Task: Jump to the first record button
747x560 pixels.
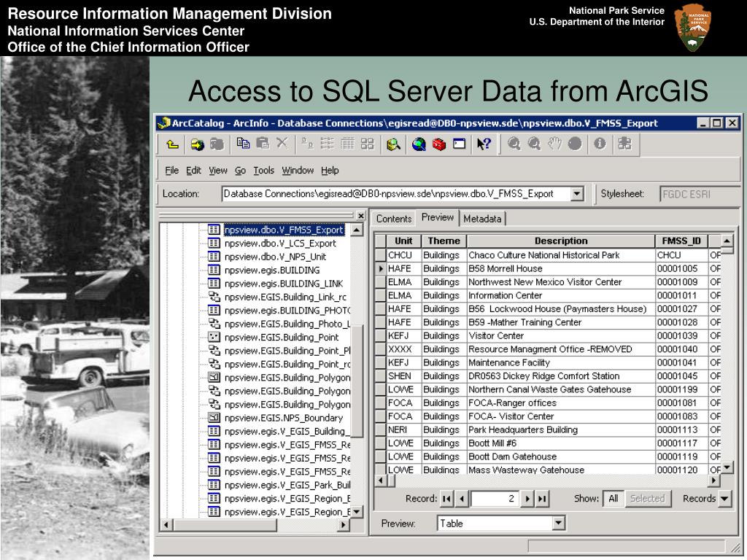Action: click(447, 499)
